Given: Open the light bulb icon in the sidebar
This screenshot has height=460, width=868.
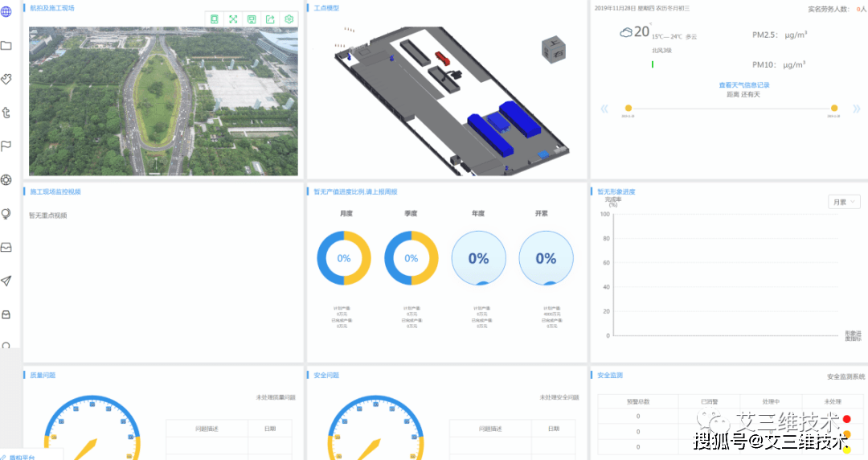Looking at the screenshot, I should pos(6,214).
